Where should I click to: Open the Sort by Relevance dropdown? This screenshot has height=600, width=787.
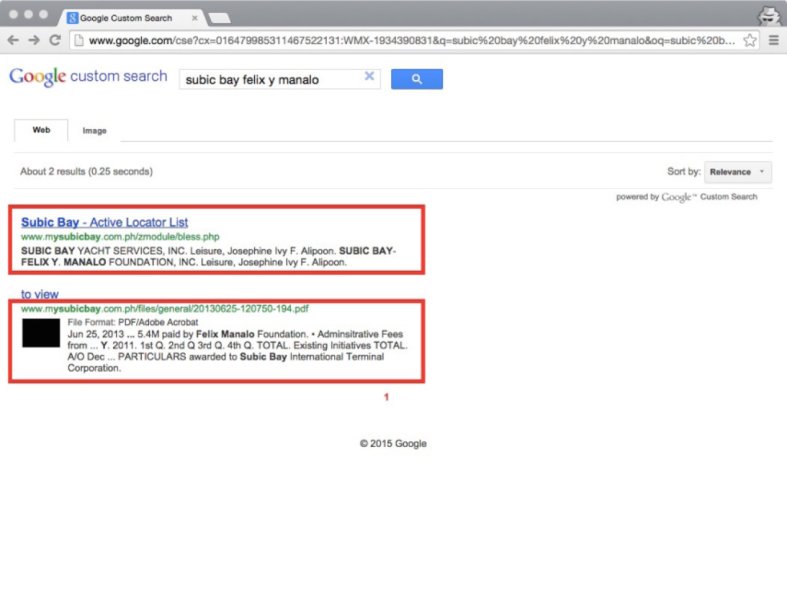(x=738, y=172)
